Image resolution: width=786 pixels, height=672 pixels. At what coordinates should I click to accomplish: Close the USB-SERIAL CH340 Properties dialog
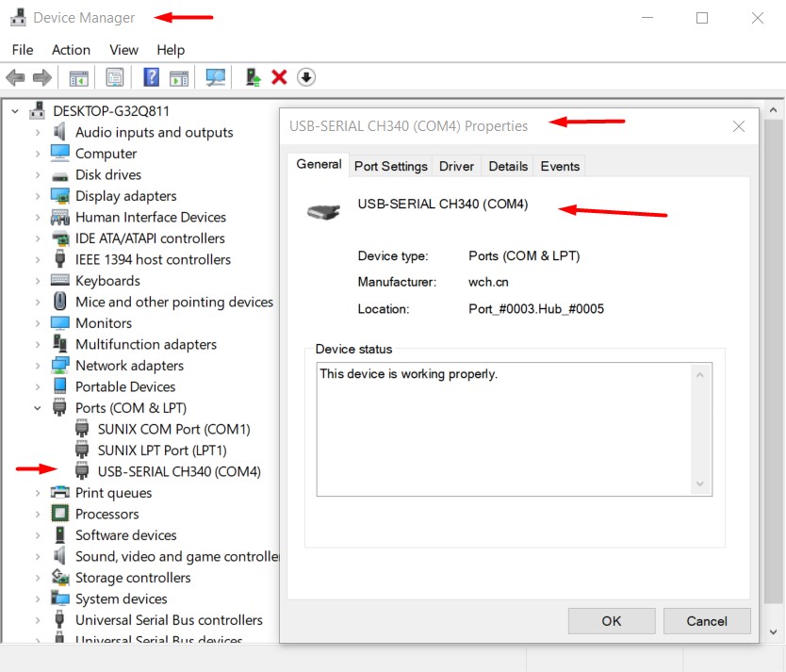tap(738, 126)
